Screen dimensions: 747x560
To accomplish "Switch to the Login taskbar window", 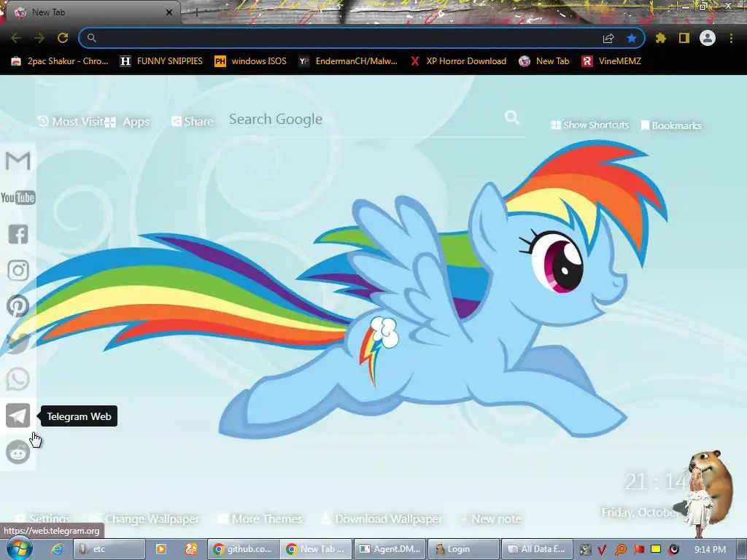I will pos(463,549).
